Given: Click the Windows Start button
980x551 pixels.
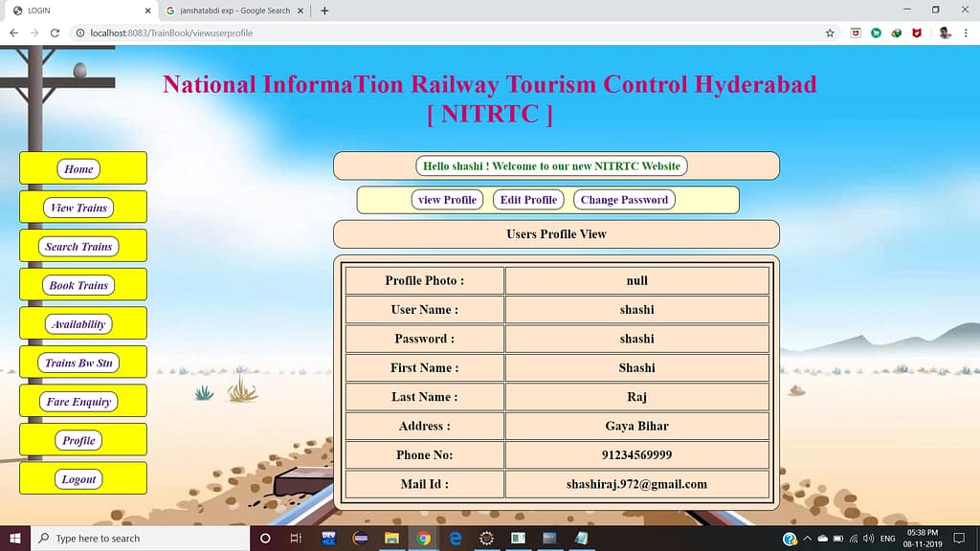Looking at the screenshot, I should click(15, 539).
